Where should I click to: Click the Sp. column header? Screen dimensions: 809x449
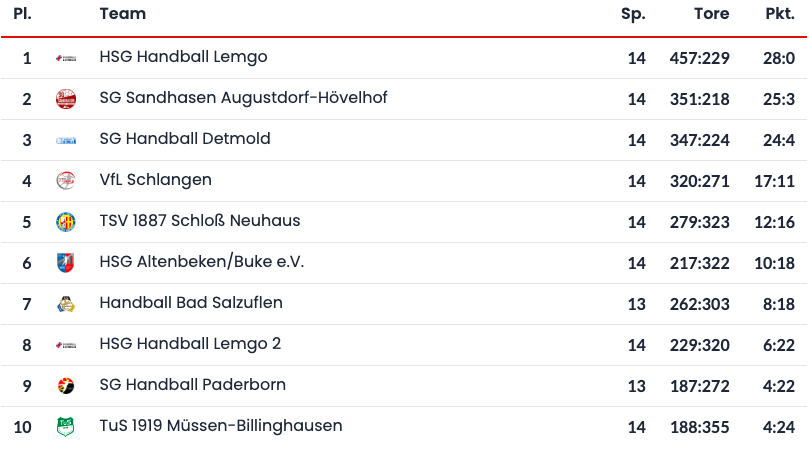633,14
